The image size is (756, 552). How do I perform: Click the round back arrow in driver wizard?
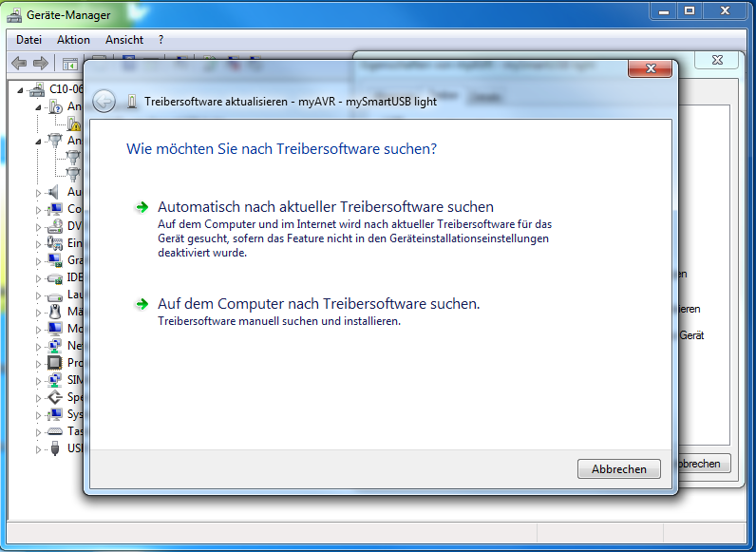[104, 102]
